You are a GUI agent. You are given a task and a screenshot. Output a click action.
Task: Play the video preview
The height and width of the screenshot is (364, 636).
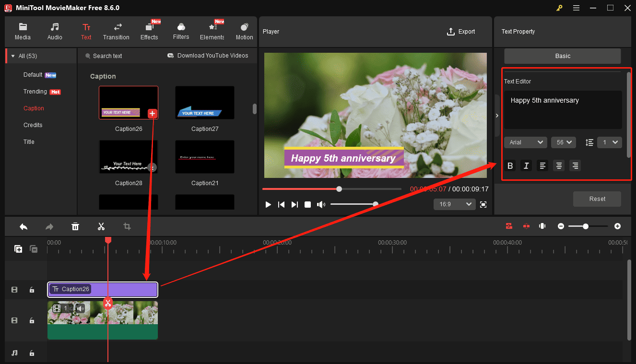[x=268, y=204]
